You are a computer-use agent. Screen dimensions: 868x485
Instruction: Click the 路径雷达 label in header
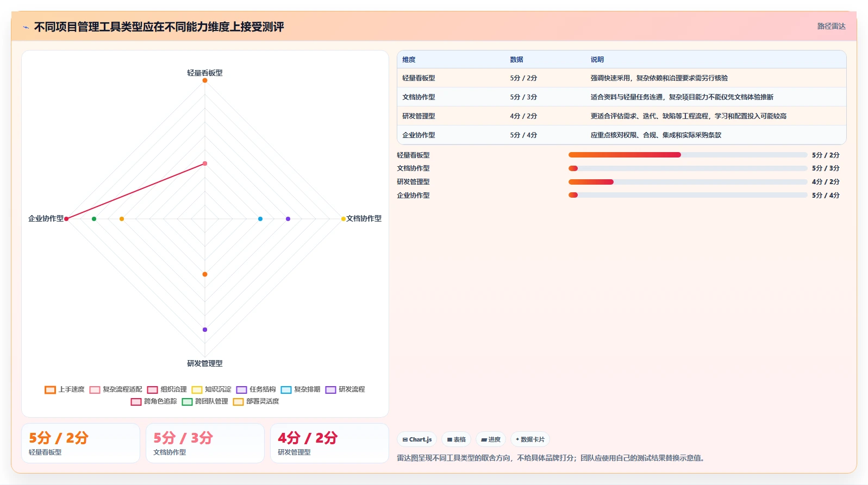coord(831,26)
